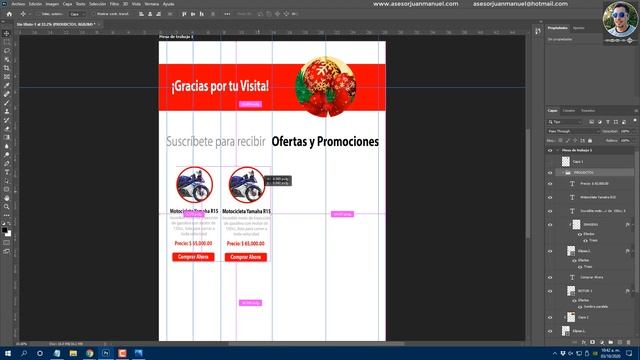Screen dimensions: 640x360
Task: Hide the IMAGEN1 layer
Action: click(x=550, y=224)
